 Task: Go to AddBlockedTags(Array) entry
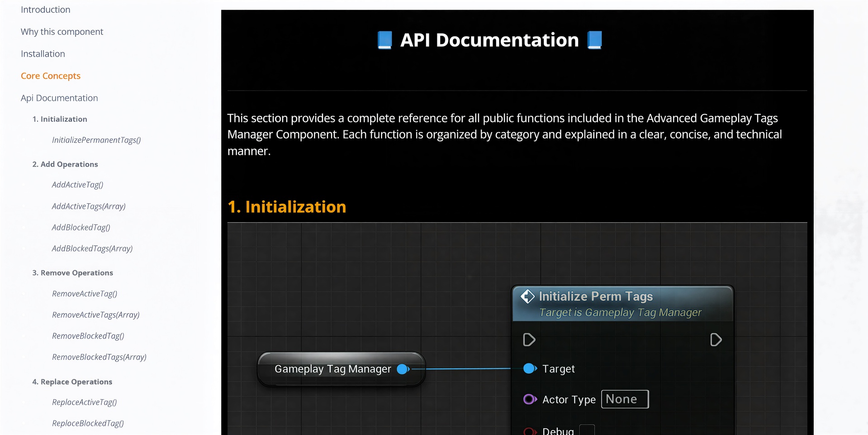click(92, 249)
